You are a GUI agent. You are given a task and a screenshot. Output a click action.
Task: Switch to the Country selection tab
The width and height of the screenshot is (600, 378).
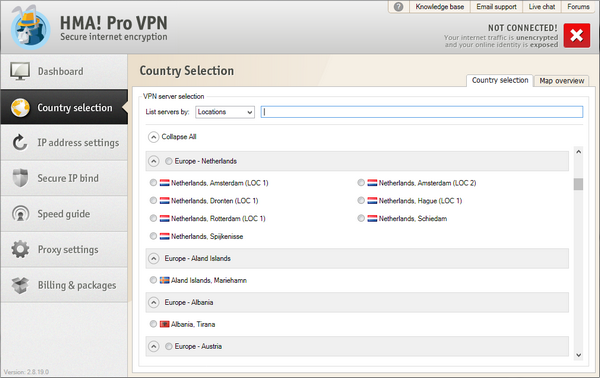click(500, 80)
